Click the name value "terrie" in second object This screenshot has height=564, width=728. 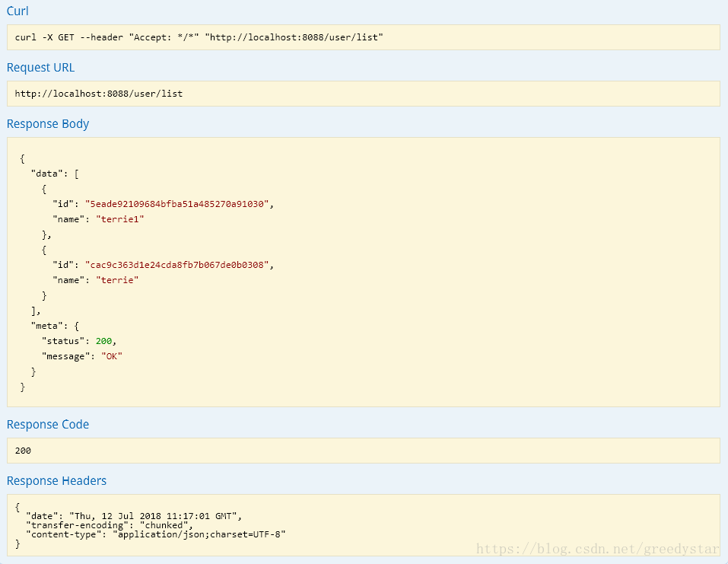pyautogui.click(x=117, y=280)
